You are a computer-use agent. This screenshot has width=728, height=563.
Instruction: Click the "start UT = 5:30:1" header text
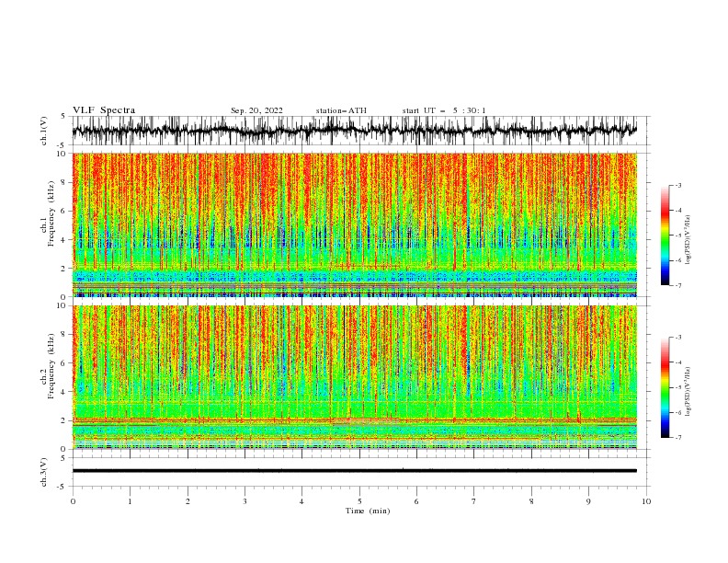point(444,110)
